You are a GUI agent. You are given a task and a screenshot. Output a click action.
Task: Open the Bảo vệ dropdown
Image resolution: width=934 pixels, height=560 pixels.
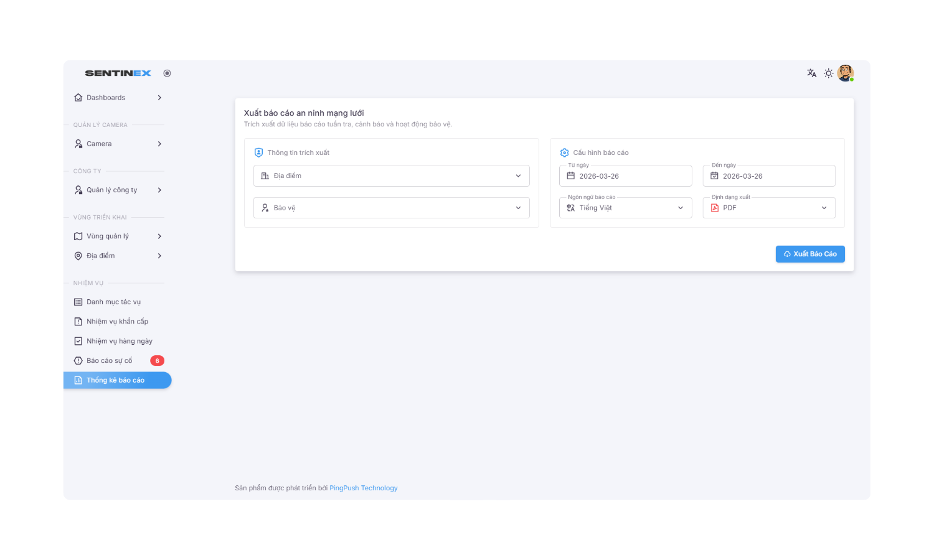point(391,208)
